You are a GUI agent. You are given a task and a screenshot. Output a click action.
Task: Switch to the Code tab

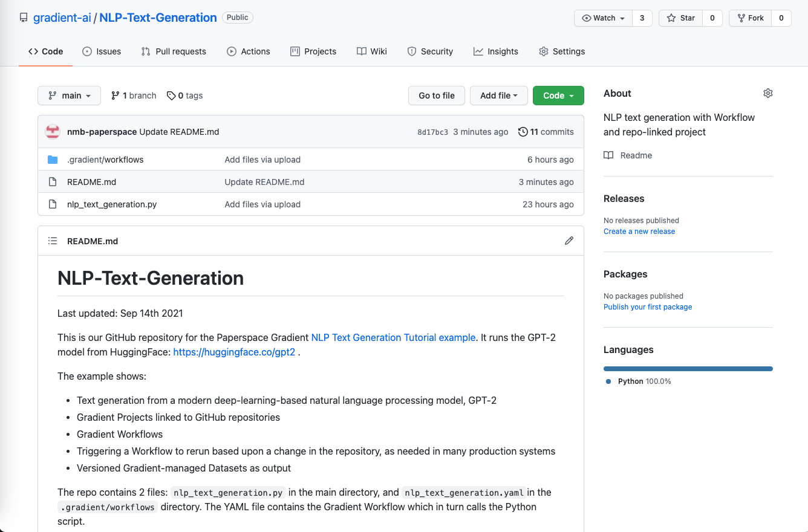(46, 51)
